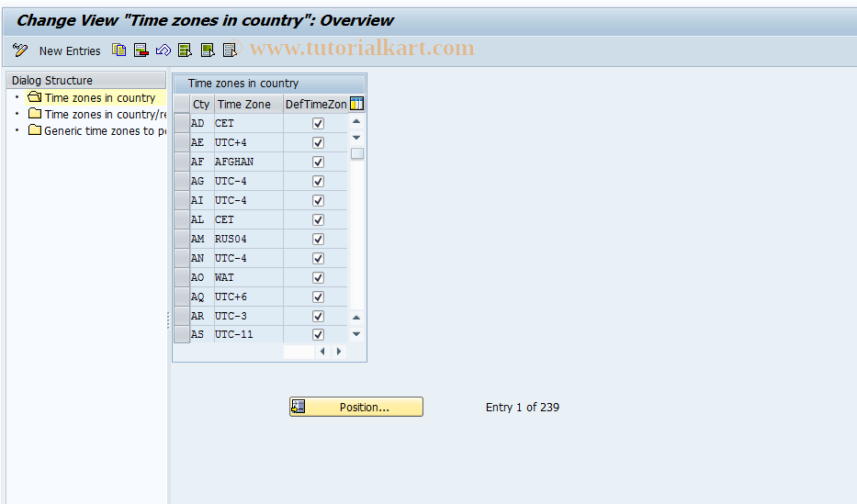
Task: Click the Undo Change arrow icon
Action: coord(164,50)
